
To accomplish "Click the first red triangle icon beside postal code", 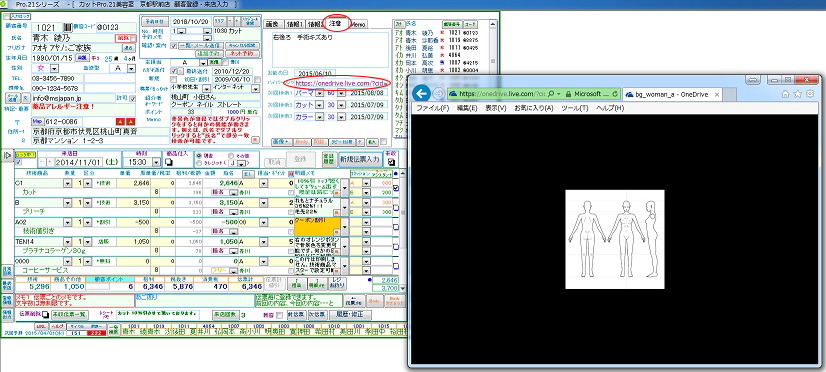I will (x=120, y=121).
